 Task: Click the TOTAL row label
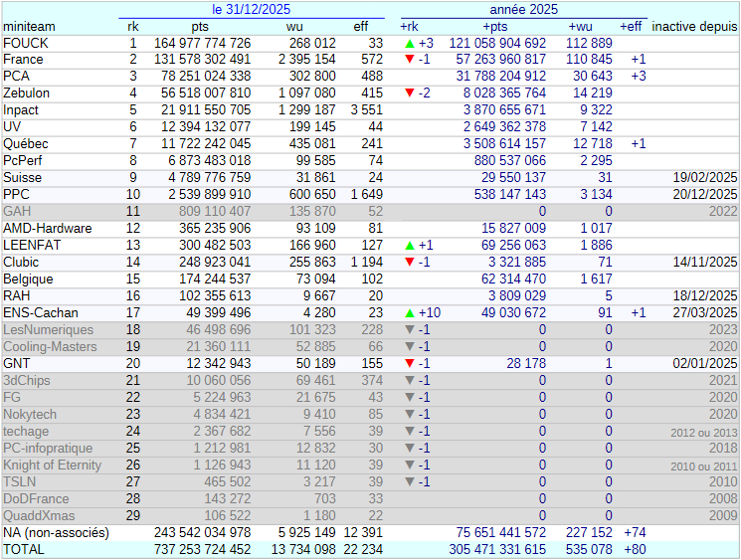tap(24, 550)
